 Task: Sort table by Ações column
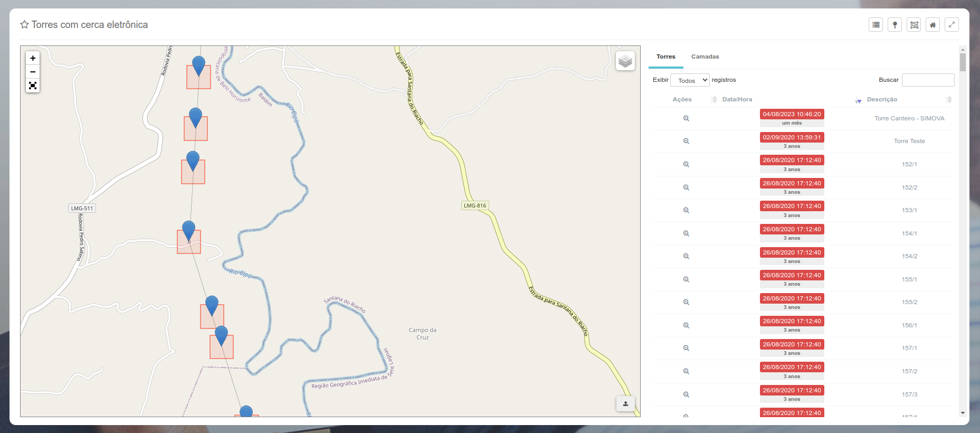pyautogui.click(x=682, y=99)
